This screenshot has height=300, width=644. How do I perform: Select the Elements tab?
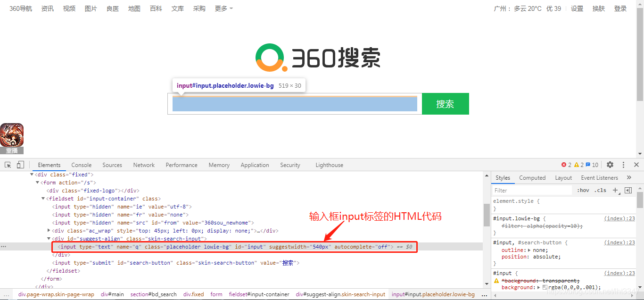coord(49,165)
